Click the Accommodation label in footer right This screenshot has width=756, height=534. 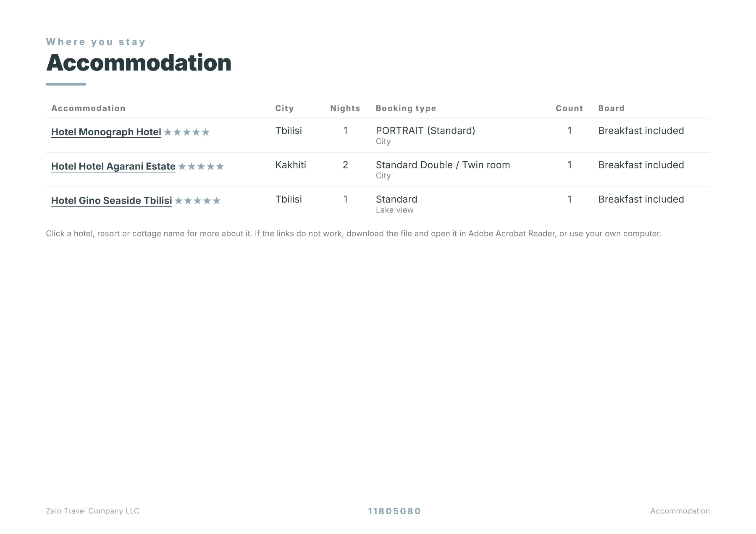(680, 511)
